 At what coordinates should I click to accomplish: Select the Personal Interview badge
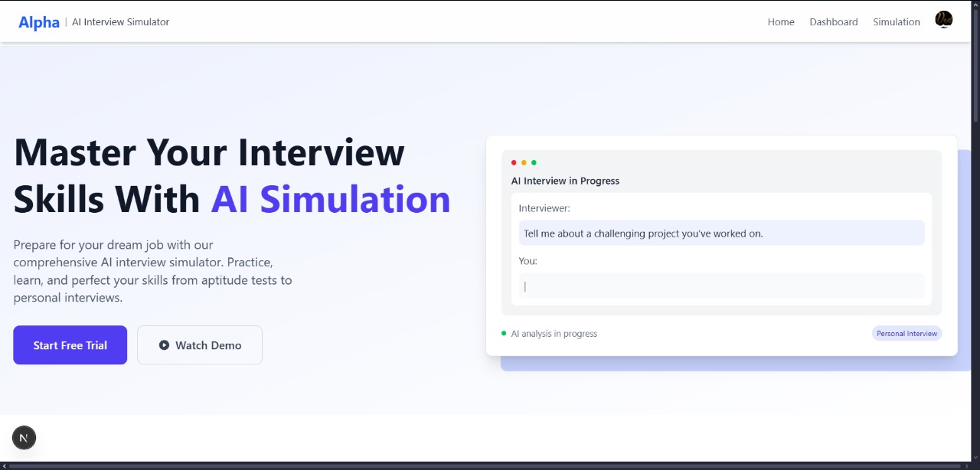[x=906, y=334]
